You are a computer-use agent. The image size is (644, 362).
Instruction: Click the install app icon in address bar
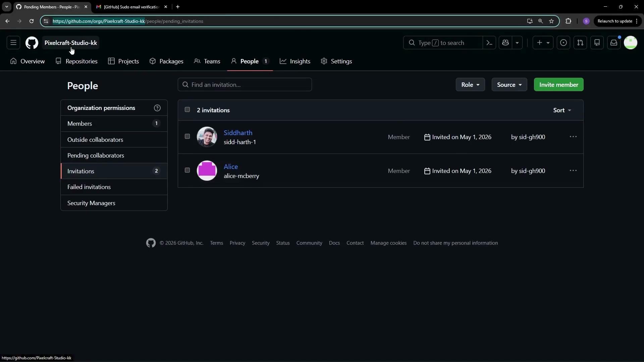tap(530, 21)
